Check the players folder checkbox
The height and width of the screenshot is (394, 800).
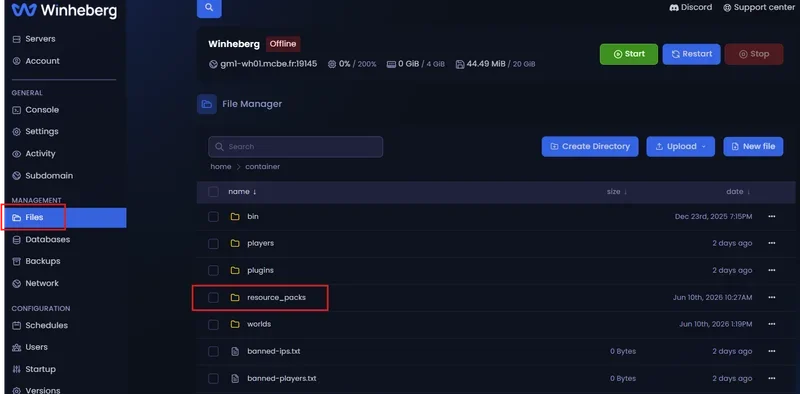coord(213,243)
